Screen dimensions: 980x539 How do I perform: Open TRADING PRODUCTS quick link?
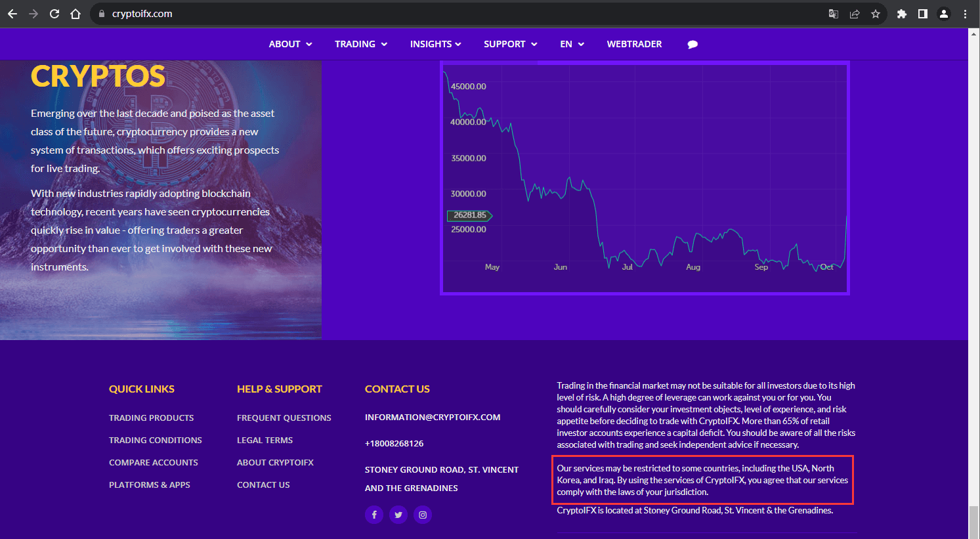pos(152,418)
